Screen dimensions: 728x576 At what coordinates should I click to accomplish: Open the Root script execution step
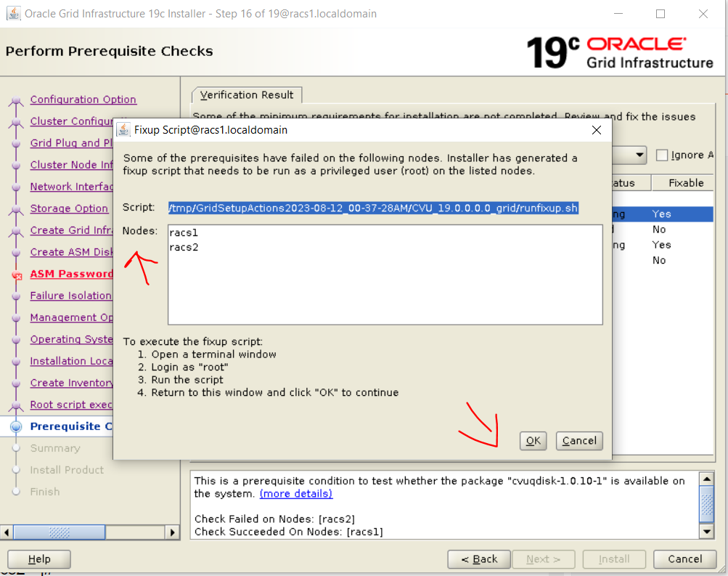point(71,405)
